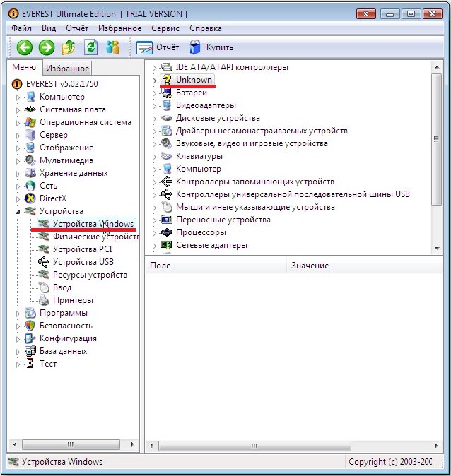Switch to the Меню sidebar tab

[x=24, y=67]
